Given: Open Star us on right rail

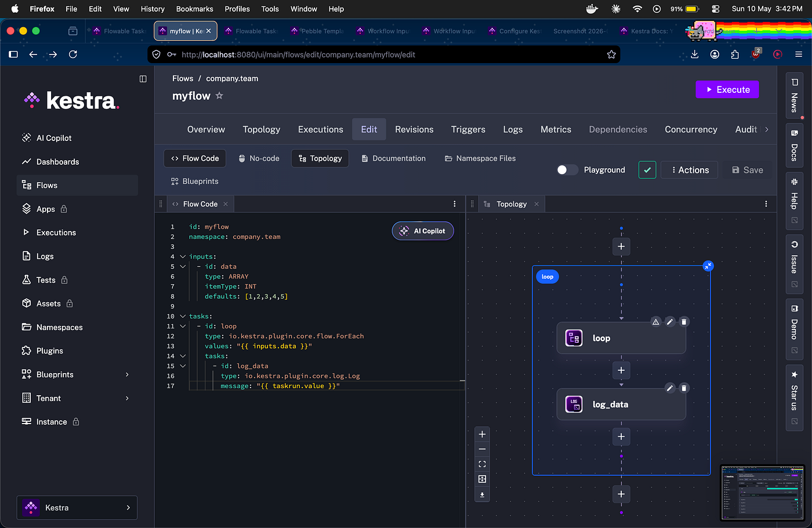Looking at the screenshot, I should [x=794, y=398].
